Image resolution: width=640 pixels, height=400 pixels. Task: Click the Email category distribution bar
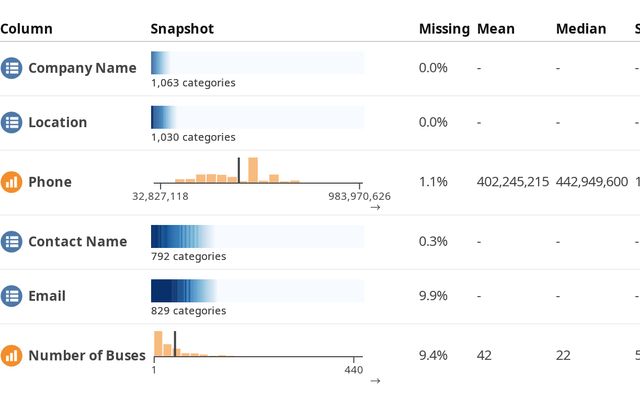pyautogui.click(x=257, y=291)
